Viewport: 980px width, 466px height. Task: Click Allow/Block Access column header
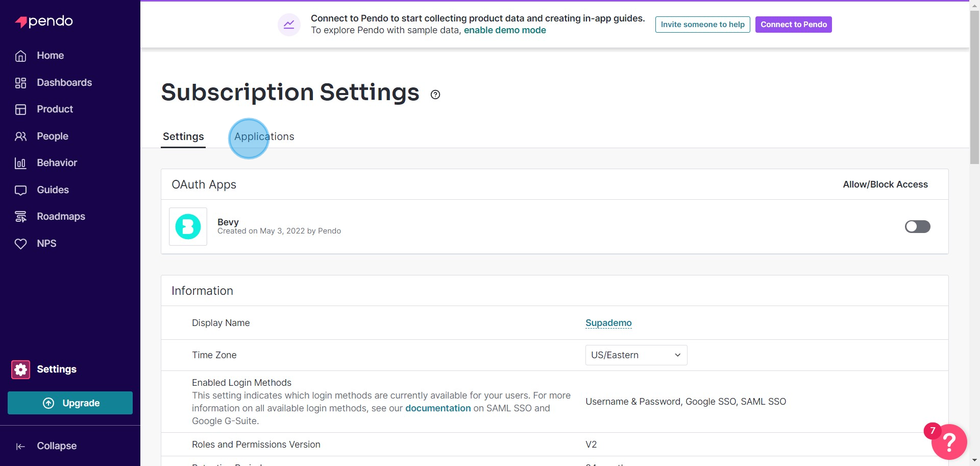885,184
